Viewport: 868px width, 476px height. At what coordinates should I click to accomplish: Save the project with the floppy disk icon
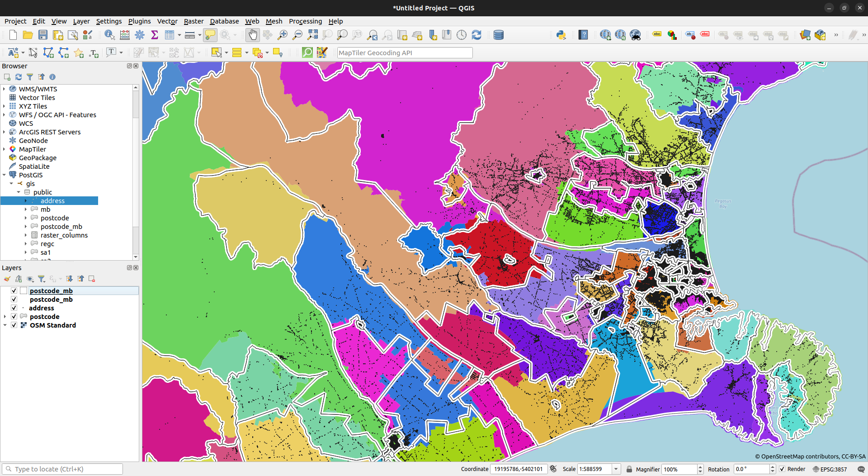[43, 35]
